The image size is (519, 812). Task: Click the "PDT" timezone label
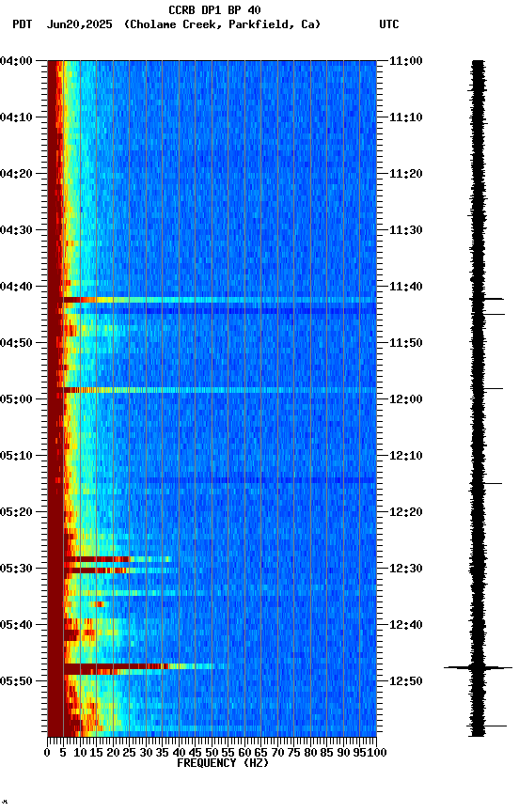(x=23, y=24)
